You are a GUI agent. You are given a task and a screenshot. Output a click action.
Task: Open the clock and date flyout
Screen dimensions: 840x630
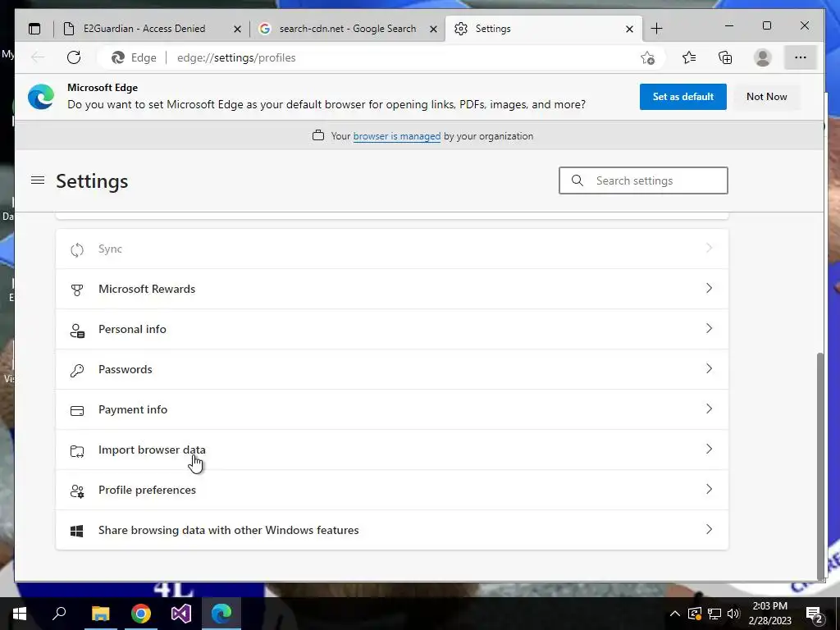[769, 614]
